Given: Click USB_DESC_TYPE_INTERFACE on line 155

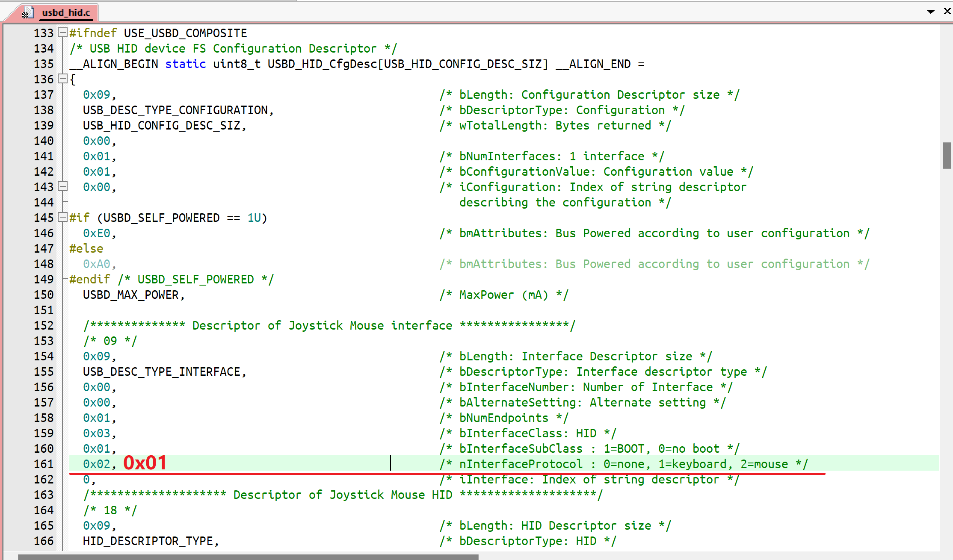Looking at the screenshot, I should point(161,371).
